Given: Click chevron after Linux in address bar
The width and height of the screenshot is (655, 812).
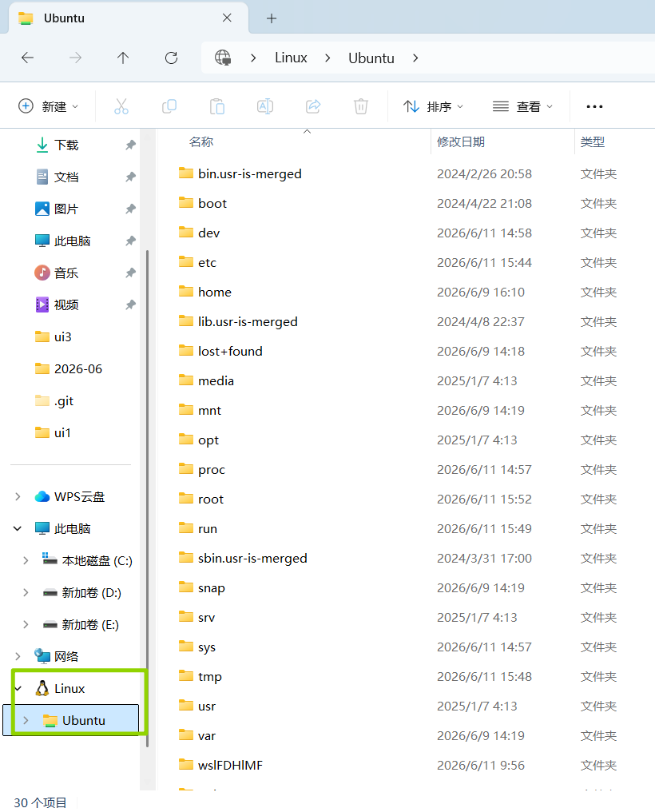Looking at the screenshot, I should tap(327, 58).
